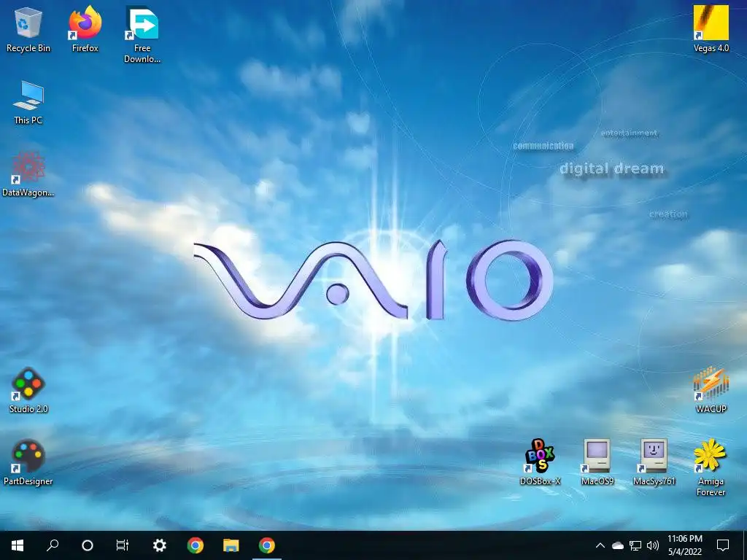This screenshot has width=747, height=560.
Task: Switch to the running Chrome window in taskbar
Action: (267, 545)
